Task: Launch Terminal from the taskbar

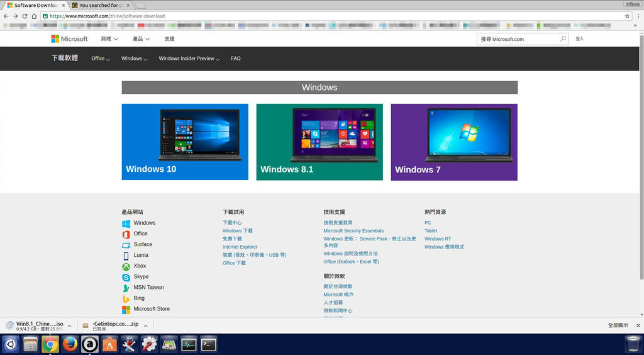Action: click(x=208, y=344)
